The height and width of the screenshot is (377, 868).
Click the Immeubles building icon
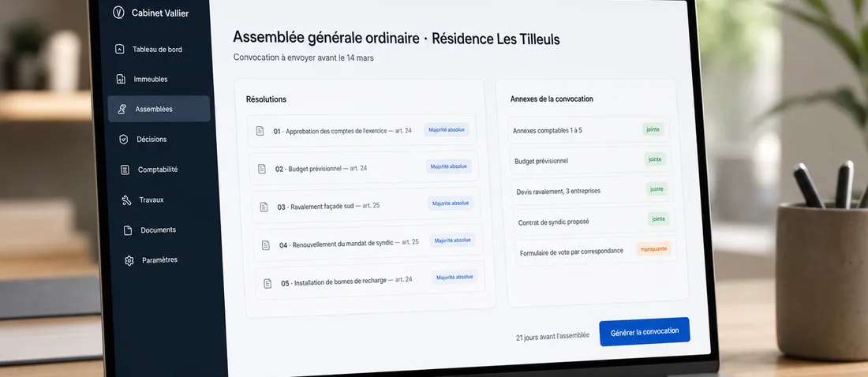coord(121,79)
